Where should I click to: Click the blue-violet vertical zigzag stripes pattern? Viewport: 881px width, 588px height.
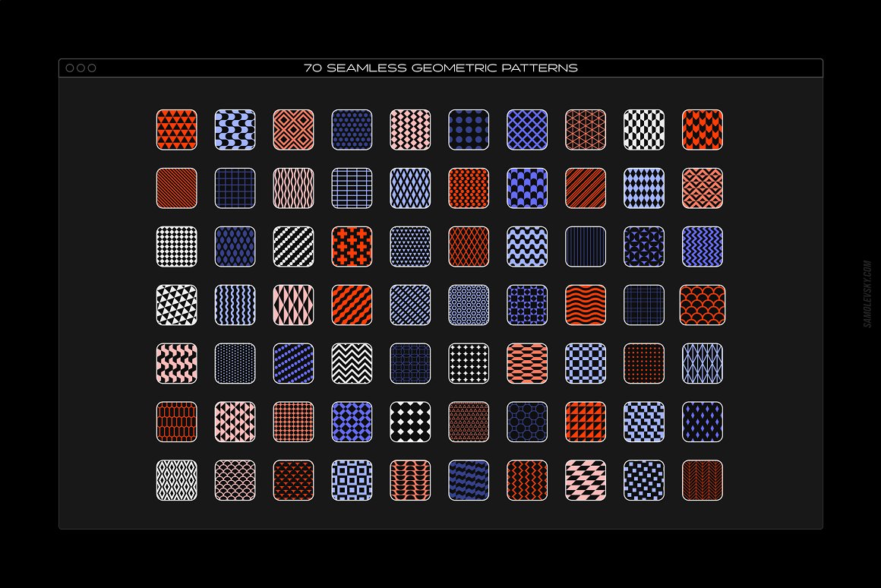tap(703, 247)
